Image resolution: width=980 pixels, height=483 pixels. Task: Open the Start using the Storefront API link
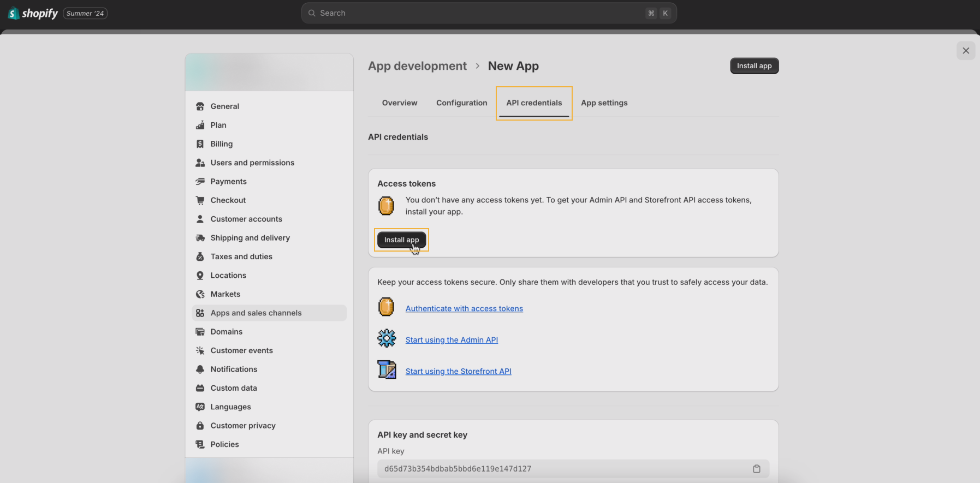coord(459,371)
